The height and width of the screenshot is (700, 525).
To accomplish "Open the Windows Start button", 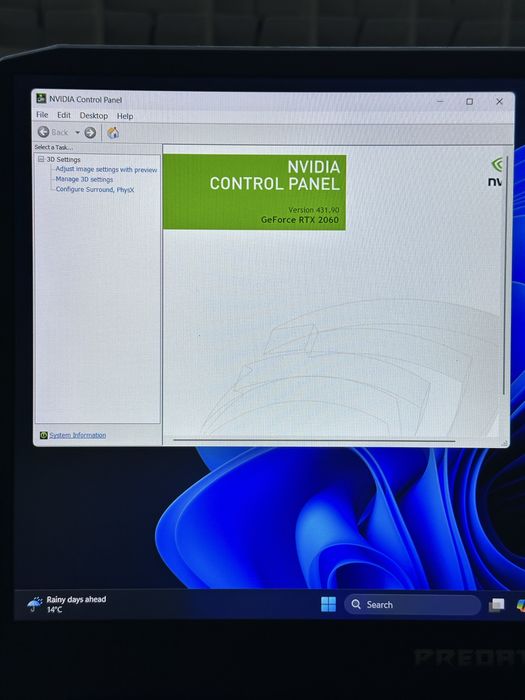I will point(328,604).
